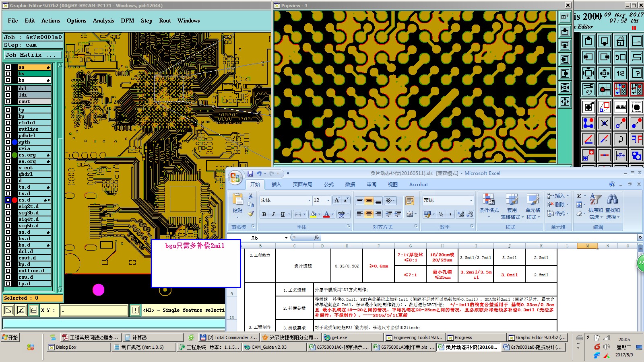Click pan up icon in right toolbar

point(588,41)
